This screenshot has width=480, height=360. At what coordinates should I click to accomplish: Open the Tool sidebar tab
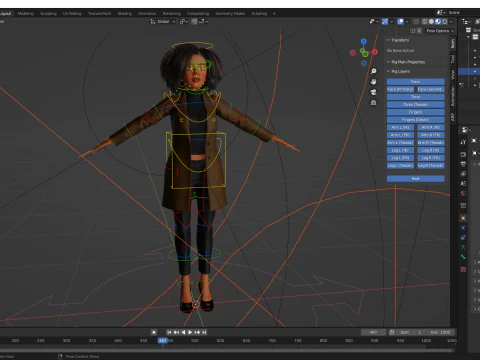(453, 59)
